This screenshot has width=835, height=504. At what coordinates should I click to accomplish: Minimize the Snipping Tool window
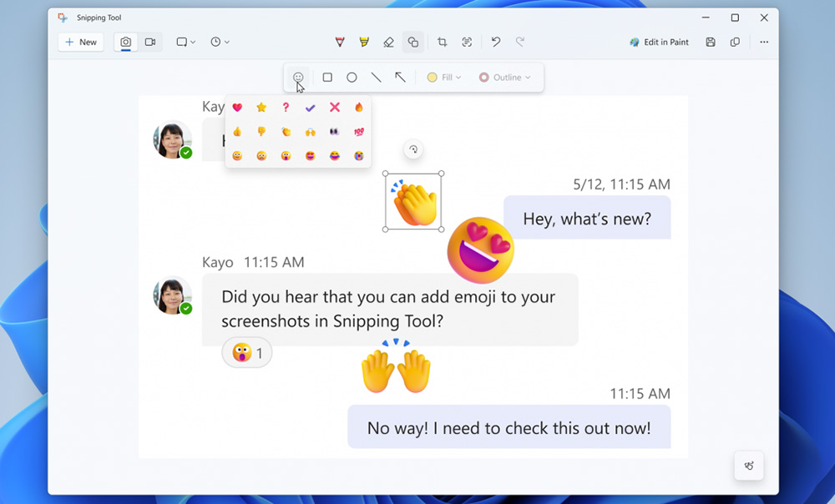pyautogui.click(x=706, y=18)
